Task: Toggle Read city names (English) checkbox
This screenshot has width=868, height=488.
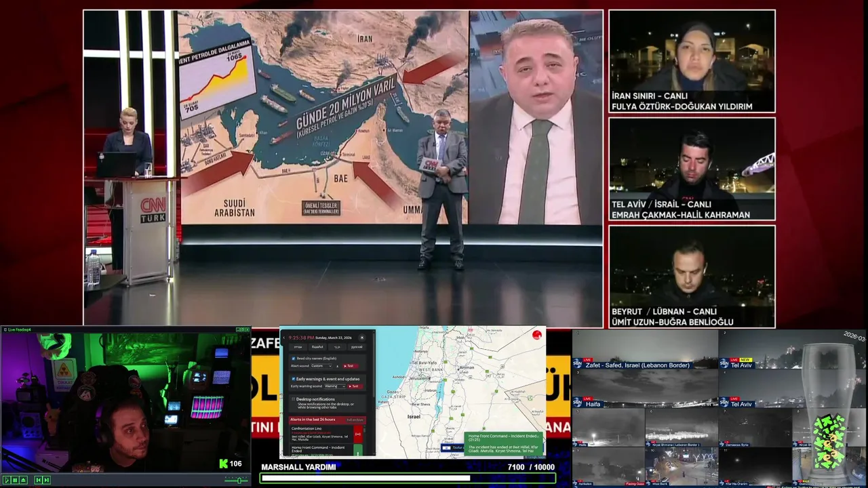Action: coord(293,359)
